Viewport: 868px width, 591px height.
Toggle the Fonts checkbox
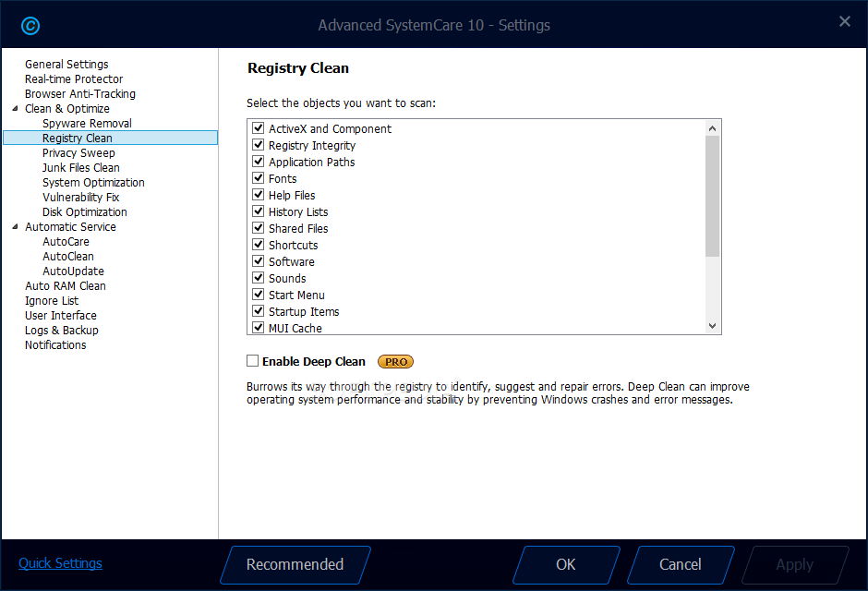pyautogui.click(x=258, y=178)
